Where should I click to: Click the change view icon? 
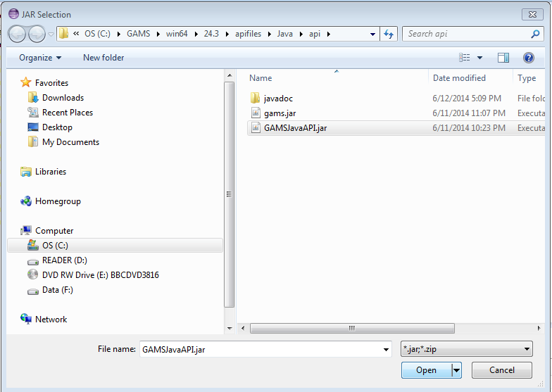465,58
